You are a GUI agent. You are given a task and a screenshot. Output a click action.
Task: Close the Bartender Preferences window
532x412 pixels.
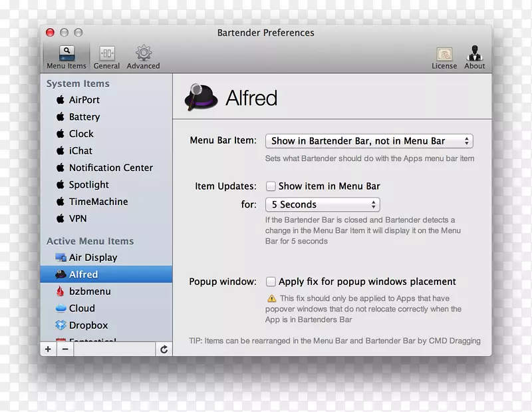tap(50, 32)
